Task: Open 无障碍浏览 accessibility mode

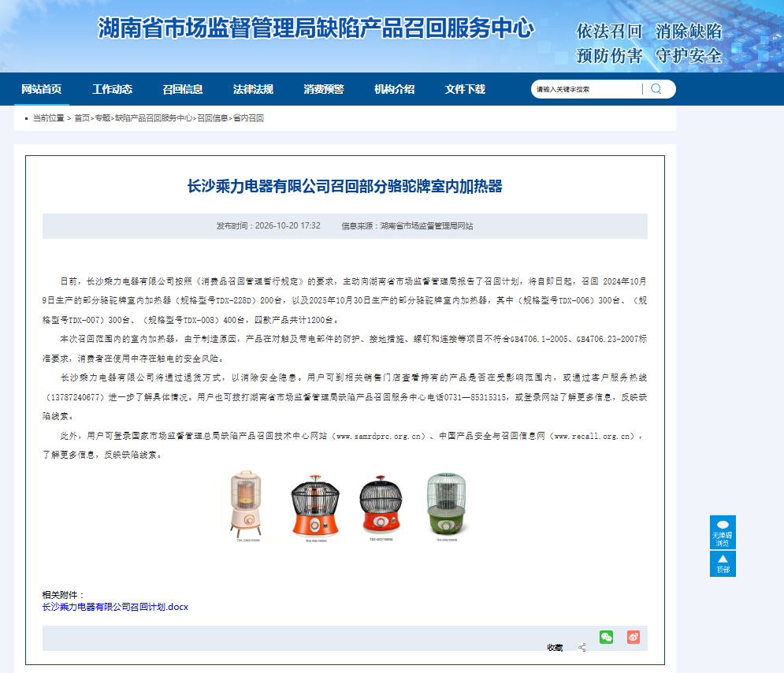Action: pyautogui.click(x=723, y=533)
